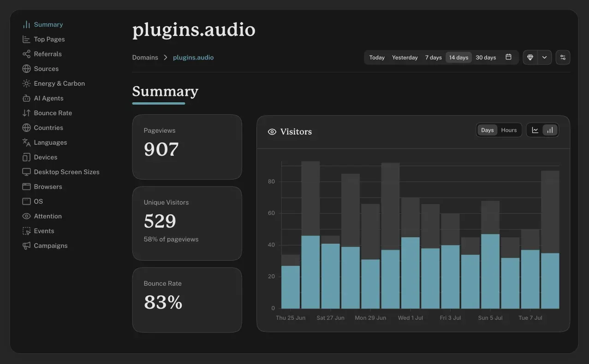The height and width of the screenshot is (364, 589).
Task: Open the OS report
Action: pos(38,201)
